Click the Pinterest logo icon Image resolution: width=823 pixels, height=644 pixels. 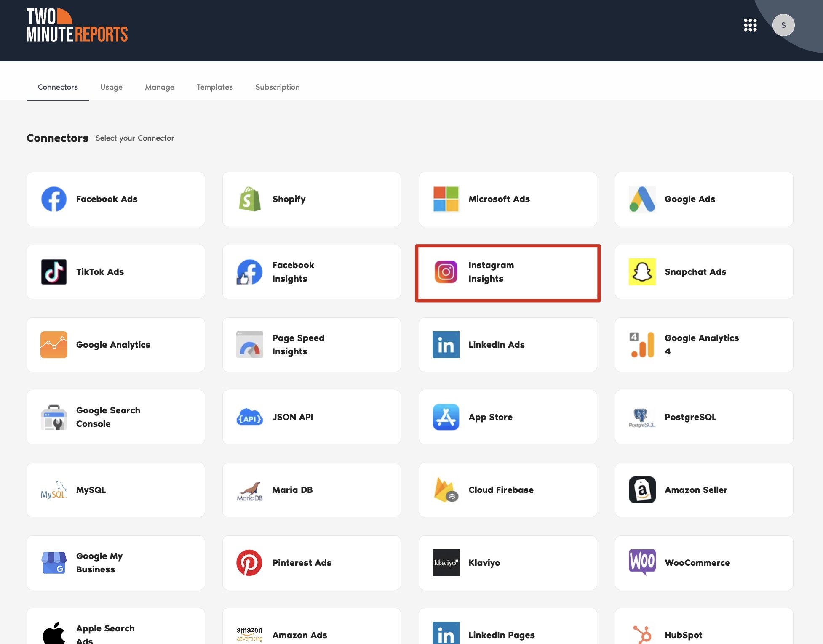click(249, 563)
